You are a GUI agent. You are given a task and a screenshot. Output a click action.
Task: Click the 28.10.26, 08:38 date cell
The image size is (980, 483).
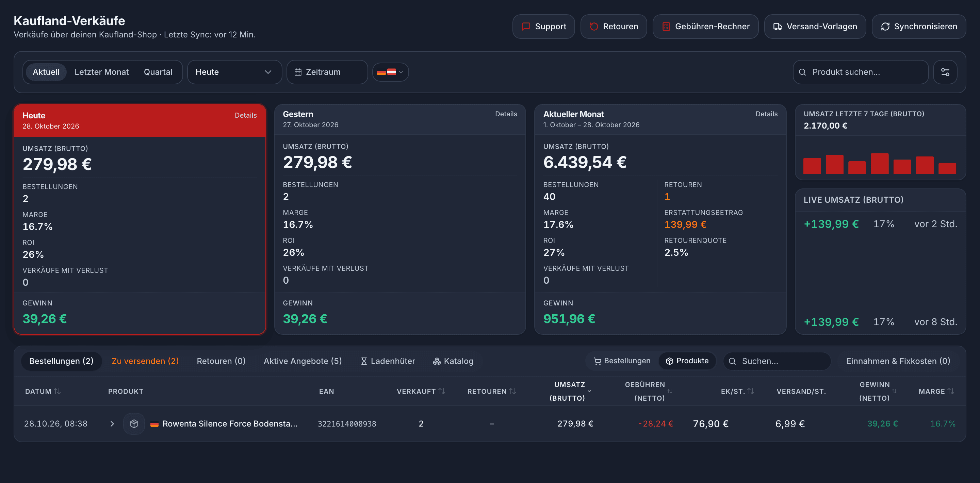(55, 424)
